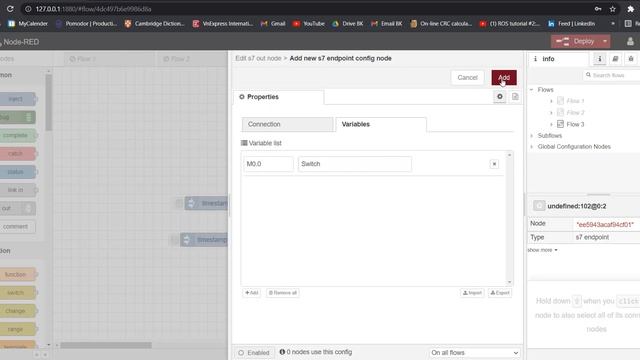Viewport: 640px width, 360px height.
Task: Open node description document icon
Action: [x=515, y=97]
